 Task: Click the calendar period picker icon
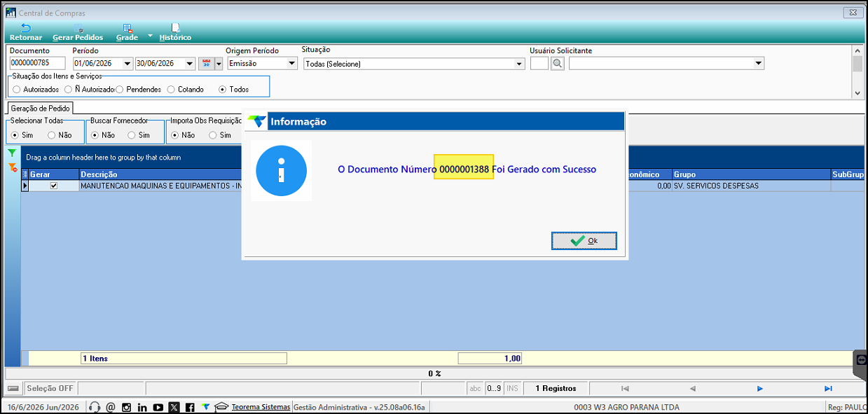pyautogui.click(x=206, y=64)
